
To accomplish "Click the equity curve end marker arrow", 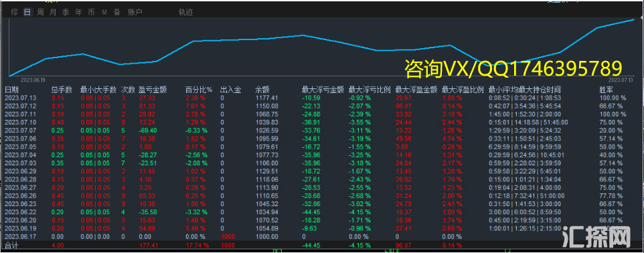I will coord(641,19).
